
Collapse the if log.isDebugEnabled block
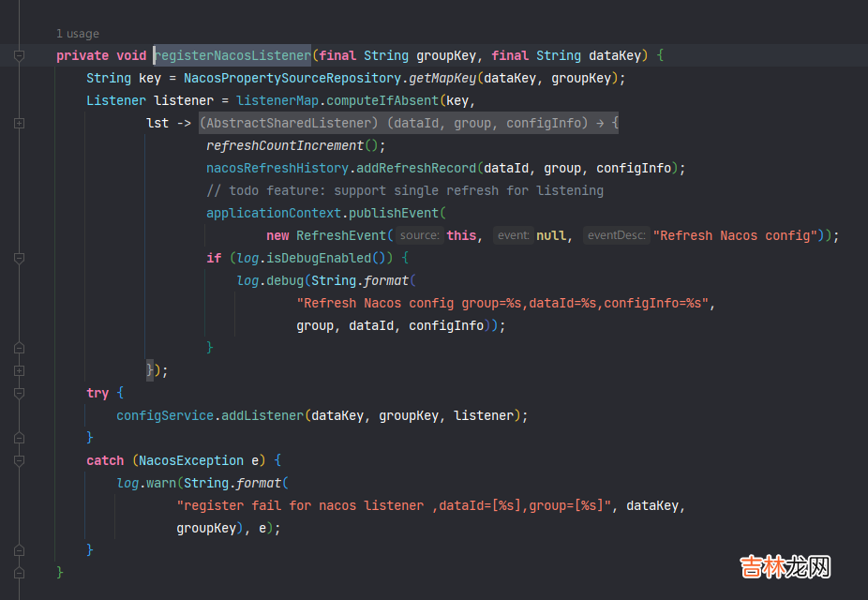point(19,257)
